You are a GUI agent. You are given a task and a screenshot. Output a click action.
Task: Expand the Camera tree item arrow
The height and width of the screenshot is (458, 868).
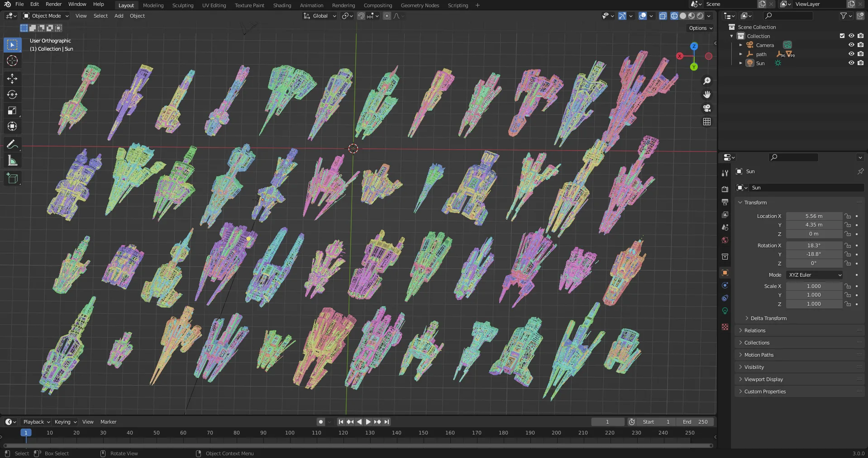coord(740,45)
